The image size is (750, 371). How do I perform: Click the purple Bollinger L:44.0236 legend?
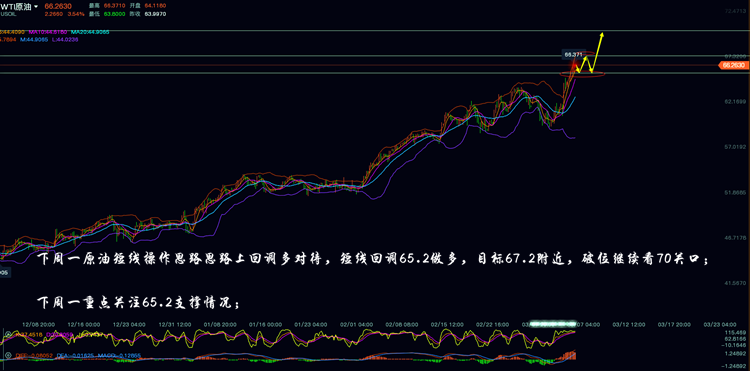point(65,40)
